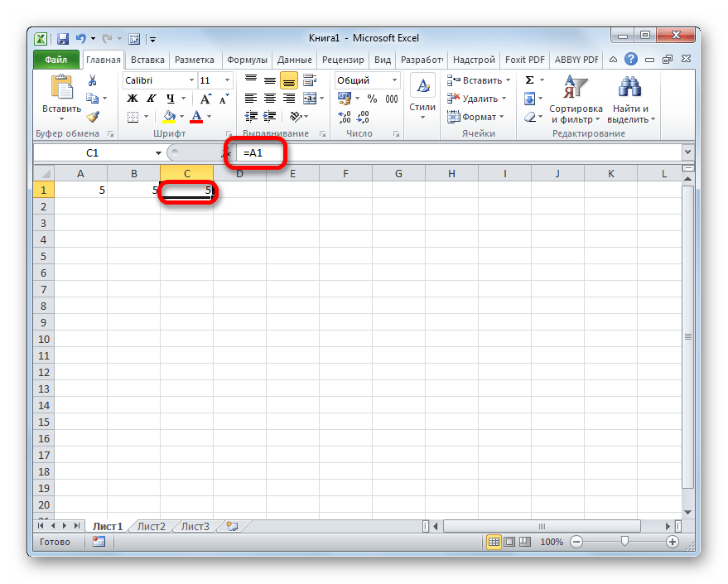Align cell text to the right

tap(289, 99)
